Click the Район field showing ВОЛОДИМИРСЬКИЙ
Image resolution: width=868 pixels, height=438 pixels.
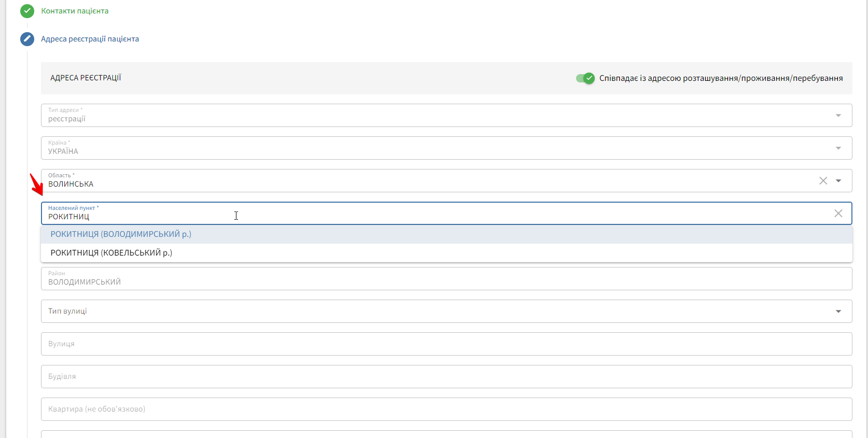click(446, 279)
